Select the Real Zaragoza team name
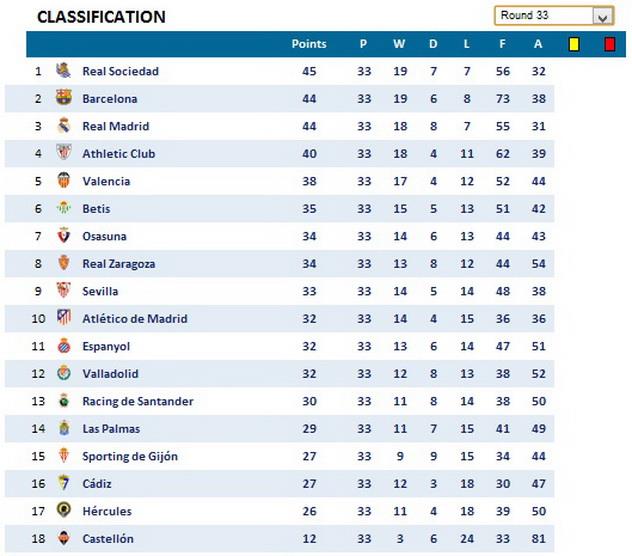The image size is (632, 556). 118,264
